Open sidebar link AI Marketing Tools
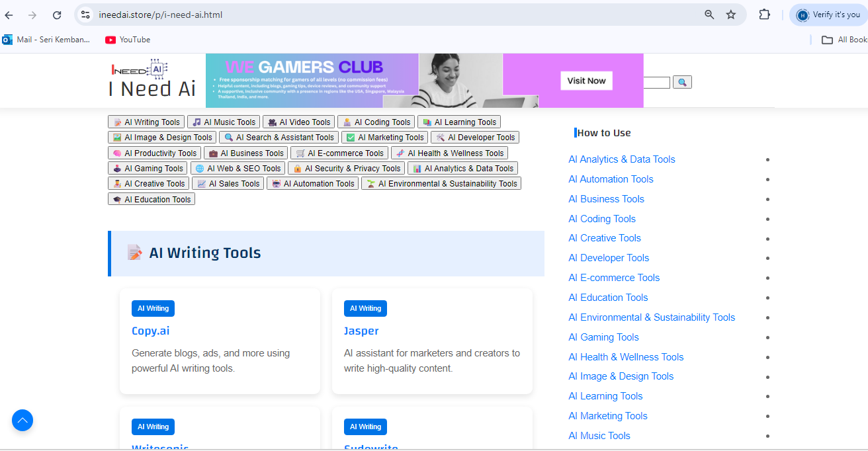Viewport: 868px width, 451px height. (608, 416)
